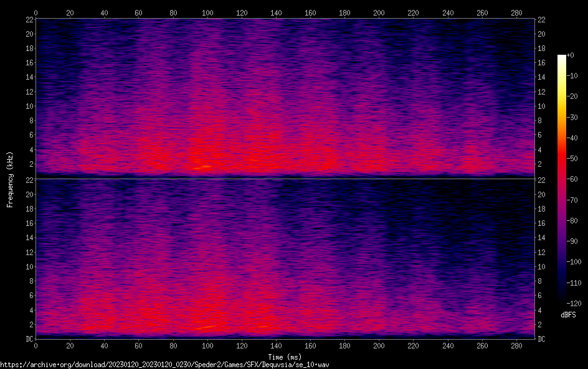Click the 22 kHz label, top-left of upper channel

pyautogui.click(x=28, y=20)
